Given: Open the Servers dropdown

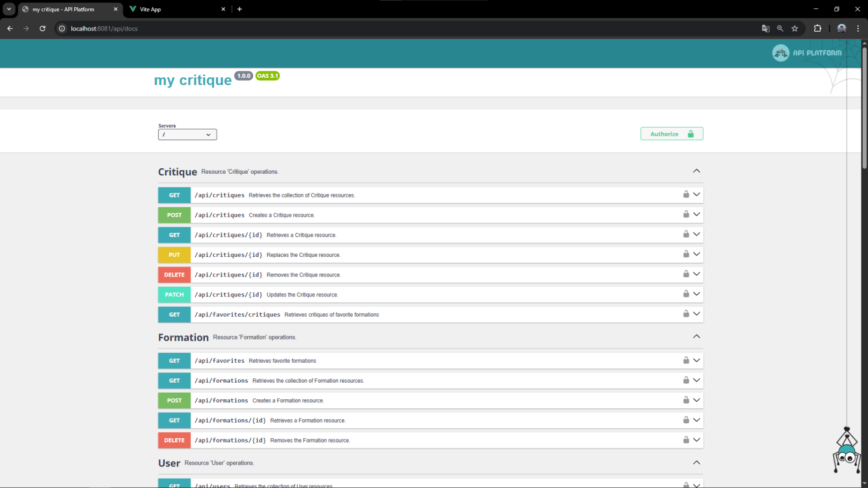Looking at the screenshot, I should 187,135.
